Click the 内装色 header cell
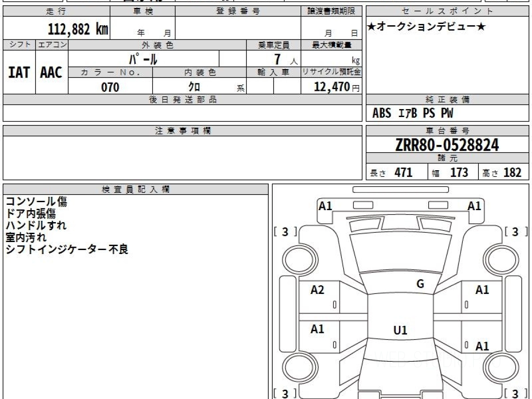 (199, 72)
